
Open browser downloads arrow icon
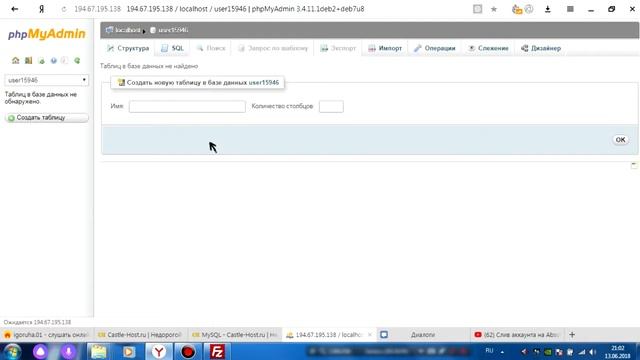[548, 9]
